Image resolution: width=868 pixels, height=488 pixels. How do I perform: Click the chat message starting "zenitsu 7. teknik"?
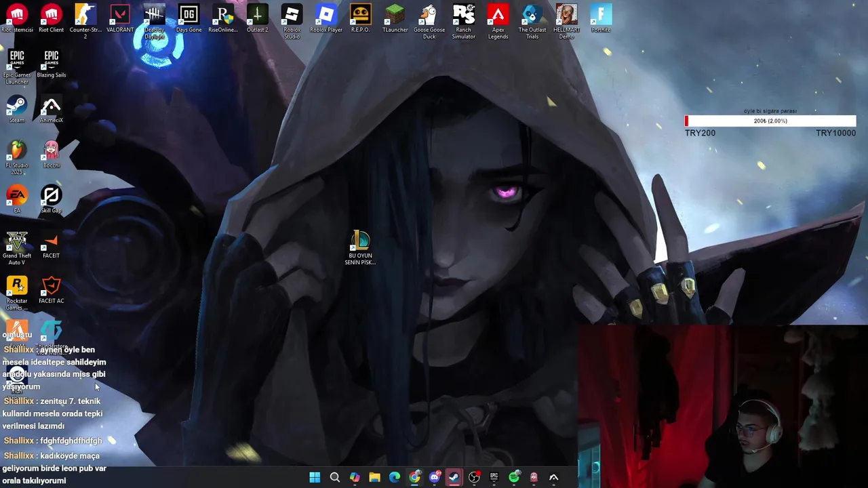pyautogui.click(x=53, y=413)
